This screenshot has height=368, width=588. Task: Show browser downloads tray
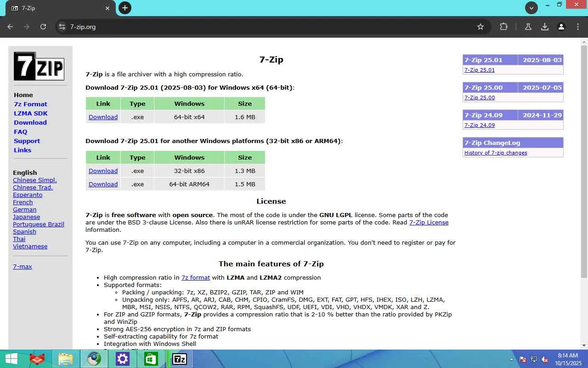545,27
